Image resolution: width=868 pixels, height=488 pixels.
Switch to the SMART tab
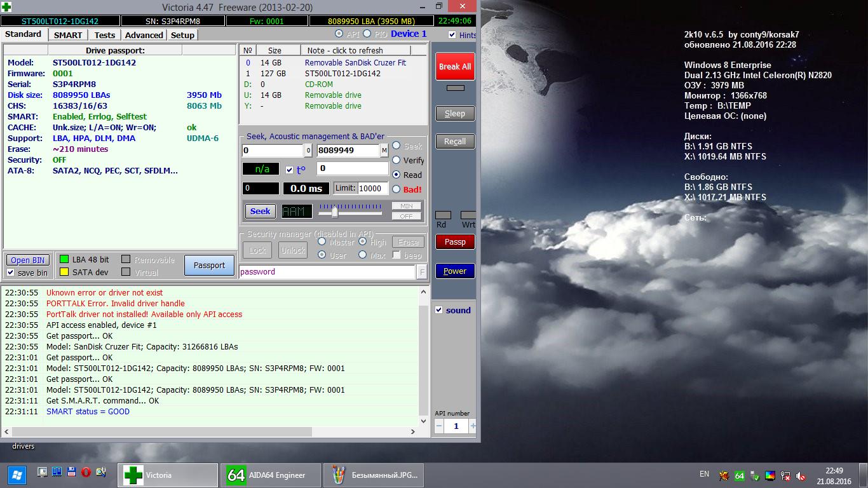68,35
